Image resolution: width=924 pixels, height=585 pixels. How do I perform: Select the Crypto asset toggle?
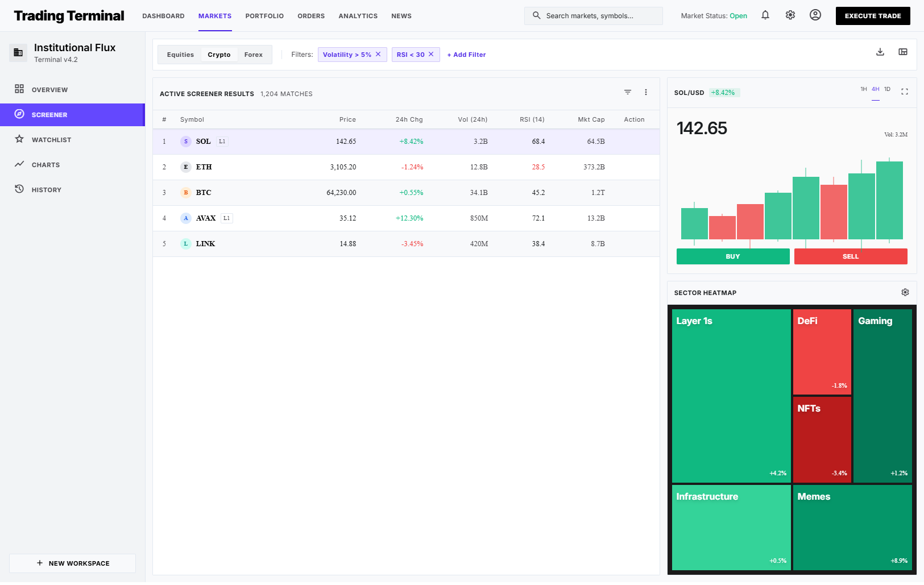[219, 55]
